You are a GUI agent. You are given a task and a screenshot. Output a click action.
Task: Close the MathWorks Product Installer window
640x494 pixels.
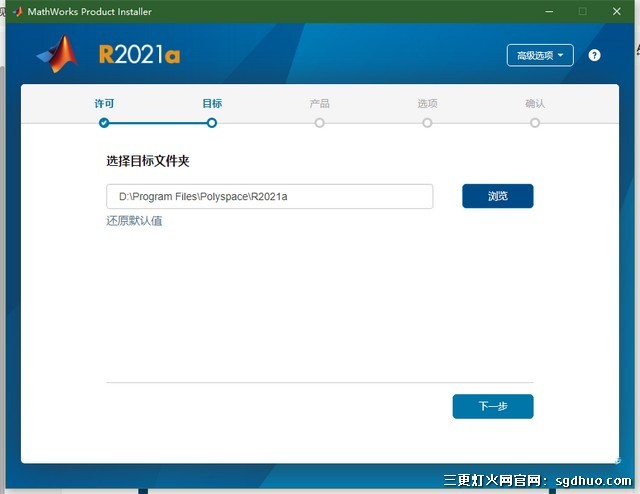(x=617, y=11)
